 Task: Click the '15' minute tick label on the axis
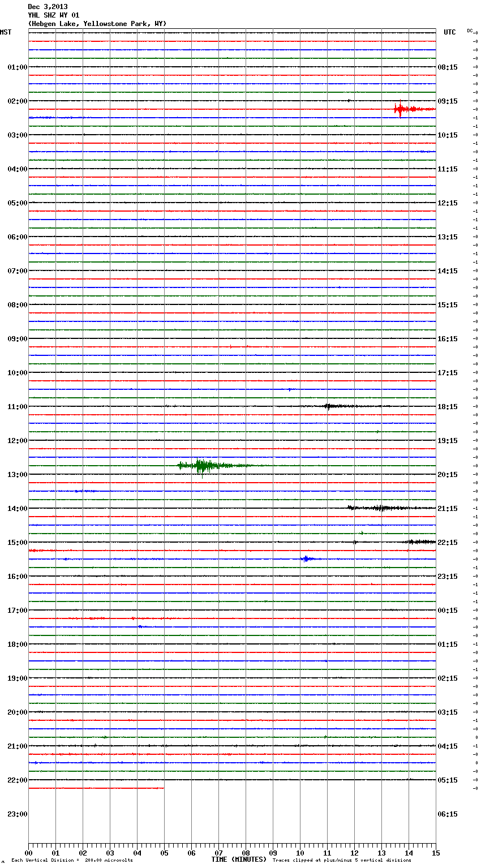tap(436, 853)
